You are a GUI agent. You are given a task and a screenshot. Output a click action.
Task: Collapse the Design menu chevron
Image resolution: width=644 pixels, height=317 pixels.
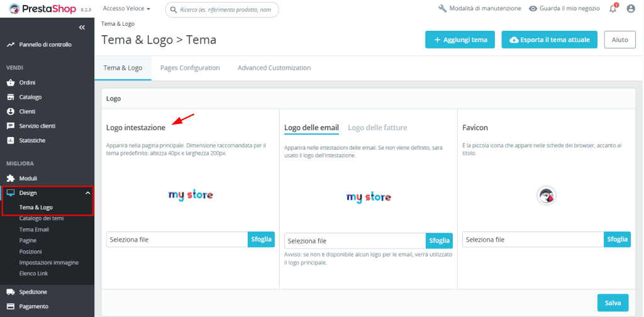(x=87, y=193)
